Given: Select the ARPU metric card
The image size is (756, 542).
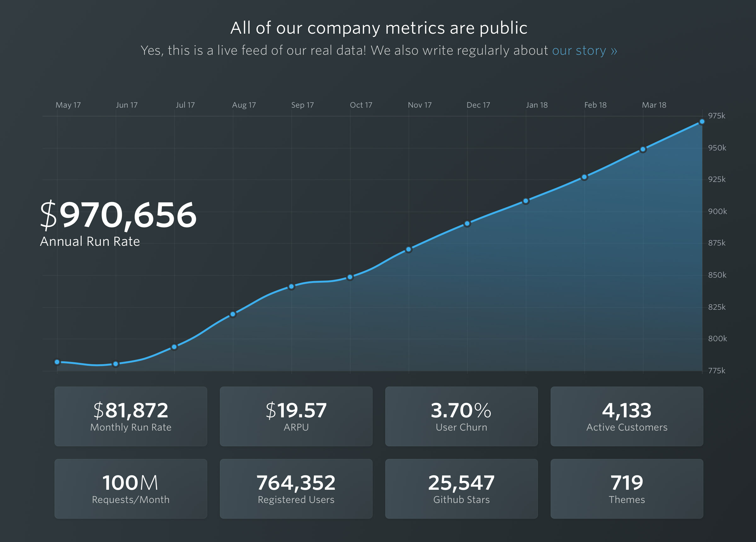Looking at the screenshot, I should click(296, 416).
